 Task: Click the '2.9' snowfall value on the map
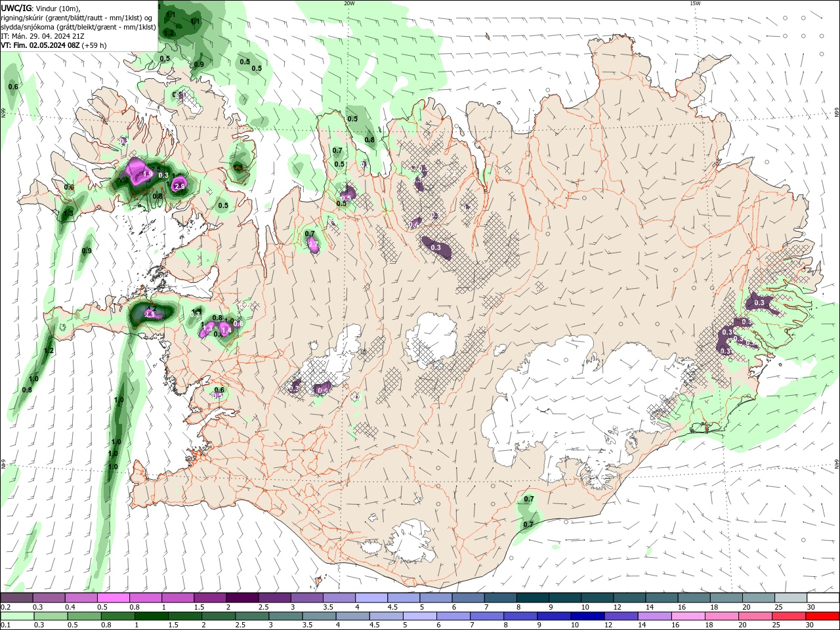[x=178, y=187]
